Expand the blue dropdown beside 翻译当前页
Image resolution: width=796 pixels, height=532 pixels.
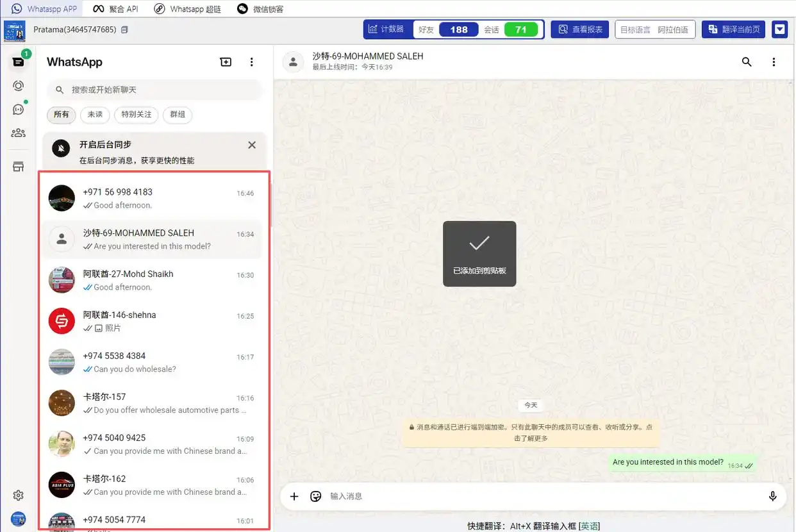780,29
